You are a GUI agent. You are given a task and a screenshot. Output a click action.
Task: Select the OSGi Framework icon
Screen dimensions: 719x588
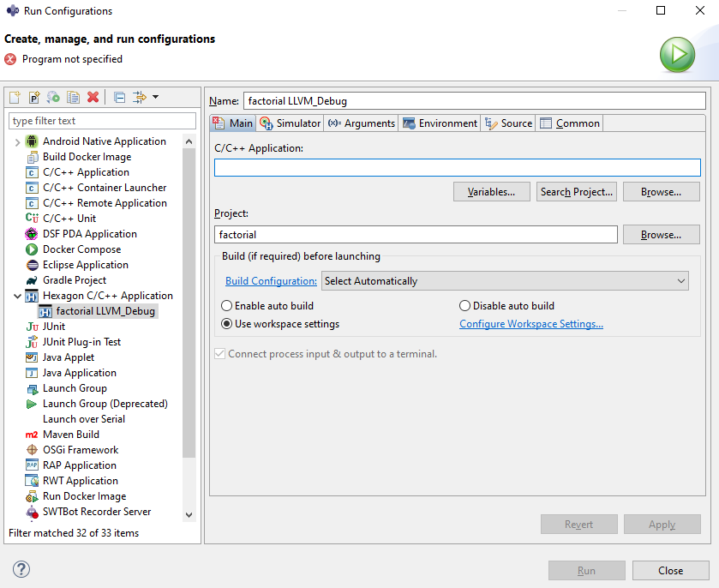tap(32, 450)
